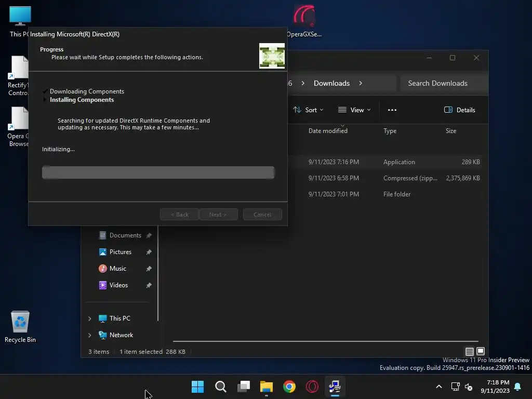Open the Windows Start menu
The image size is (532, 399).
point(197,387)
